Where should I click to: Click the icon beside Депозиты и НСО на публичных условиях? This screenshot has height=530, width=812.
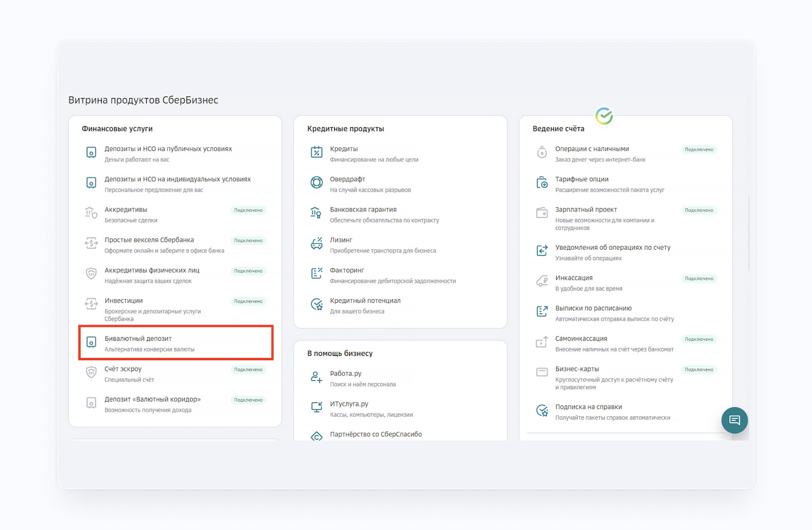coord(91,152)
